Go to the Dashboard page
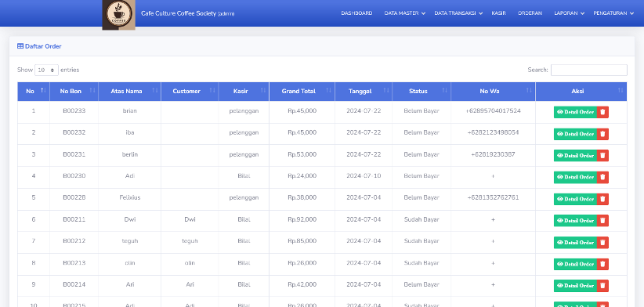The width and height of the screenshot is (644, 307). (356, 13)
